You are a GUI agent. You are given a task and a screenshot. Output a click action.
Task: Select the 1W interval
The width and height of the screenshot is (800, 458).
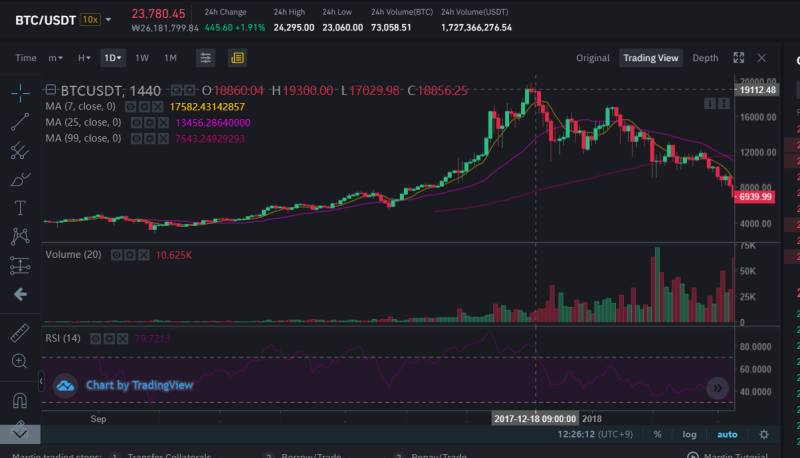pyautogui.click(x=142, y=58)
